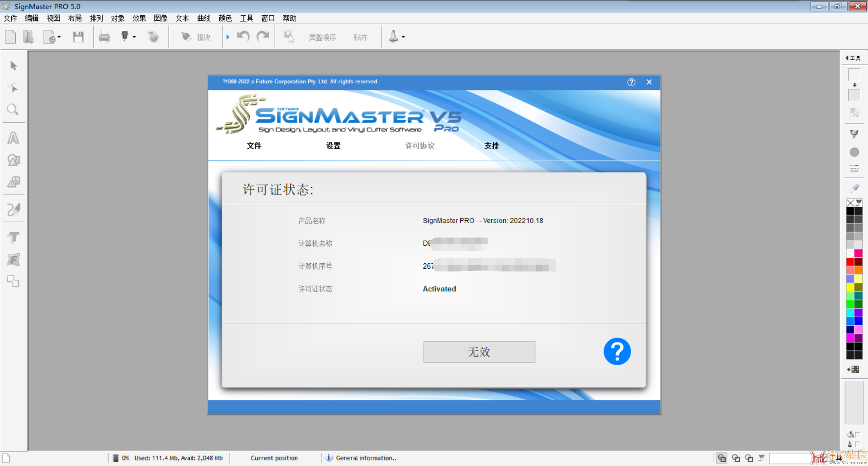Click the 层叠顺序 toolbar button
868x466 pixels.
click(x=322, y=37)
